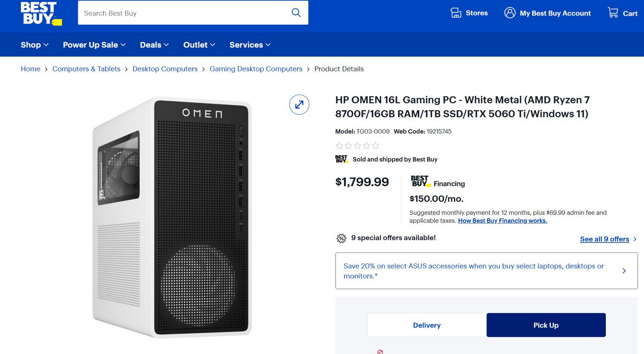Click the five-star rating icons

point(357,146)
